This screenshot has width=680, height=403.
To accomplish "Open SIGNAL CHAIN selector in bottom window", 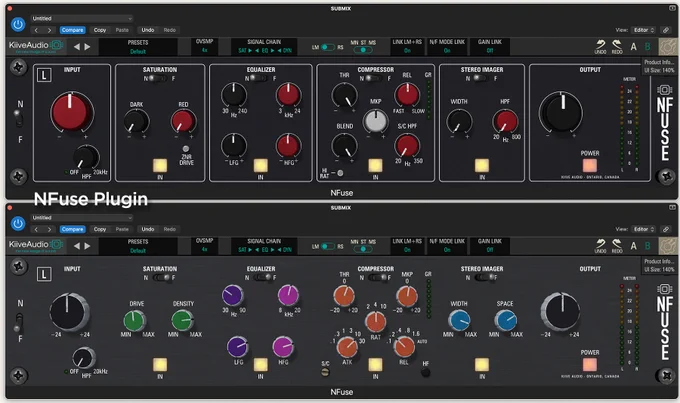I will coord(264,246).
